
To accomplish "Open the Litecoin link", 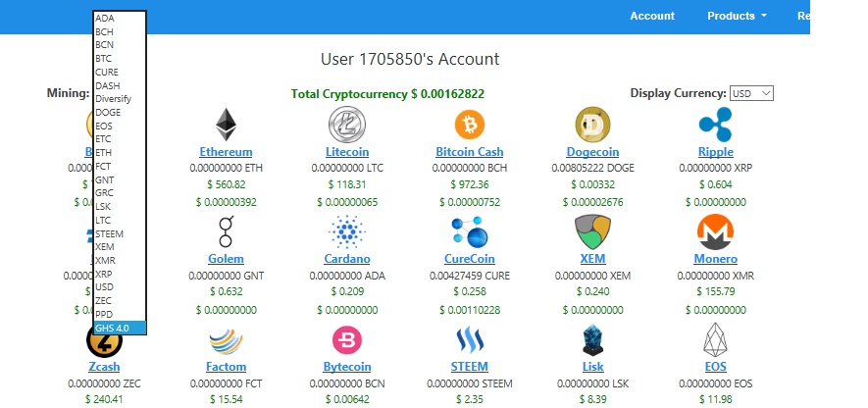I will point(347,152).
